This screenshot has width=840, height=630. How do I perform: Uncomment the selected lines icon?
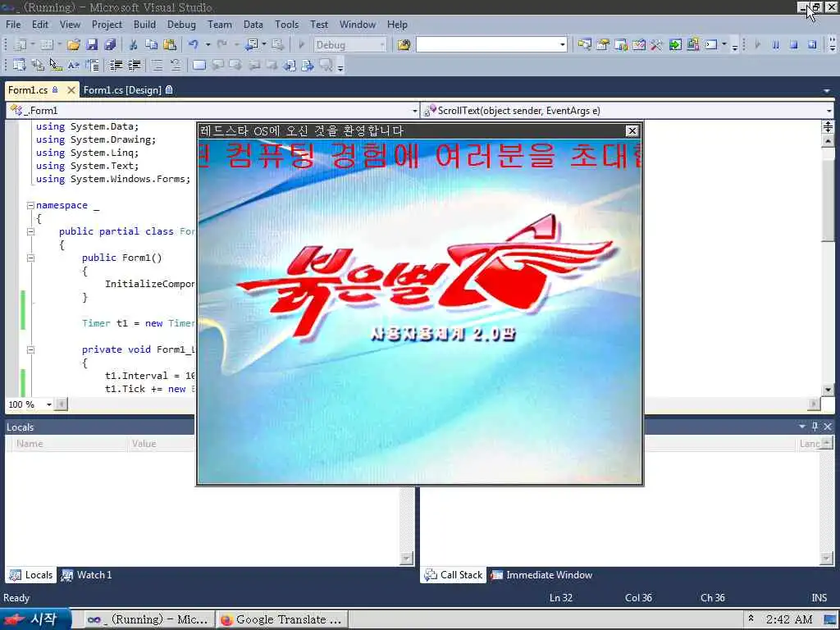(176, 66)
